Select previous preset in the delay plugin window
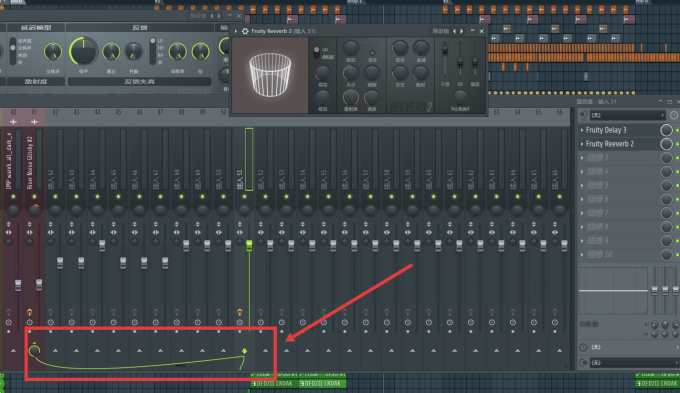 212,16
